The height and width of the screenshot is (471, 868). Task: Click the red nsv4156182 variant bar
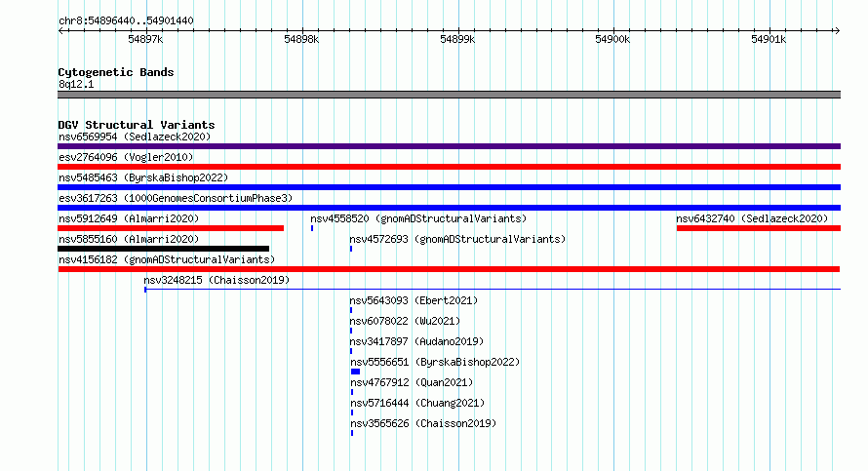click(x=449, y=269)
